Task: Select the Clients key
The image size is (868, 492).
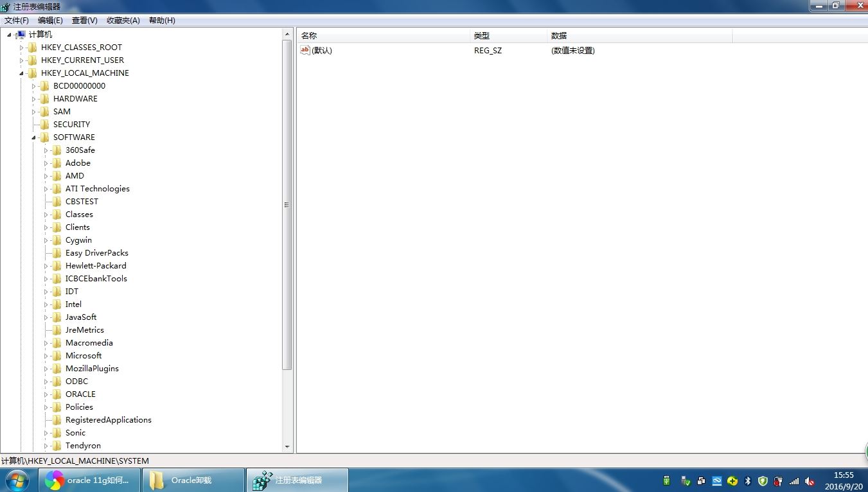Action: [78, 227]
